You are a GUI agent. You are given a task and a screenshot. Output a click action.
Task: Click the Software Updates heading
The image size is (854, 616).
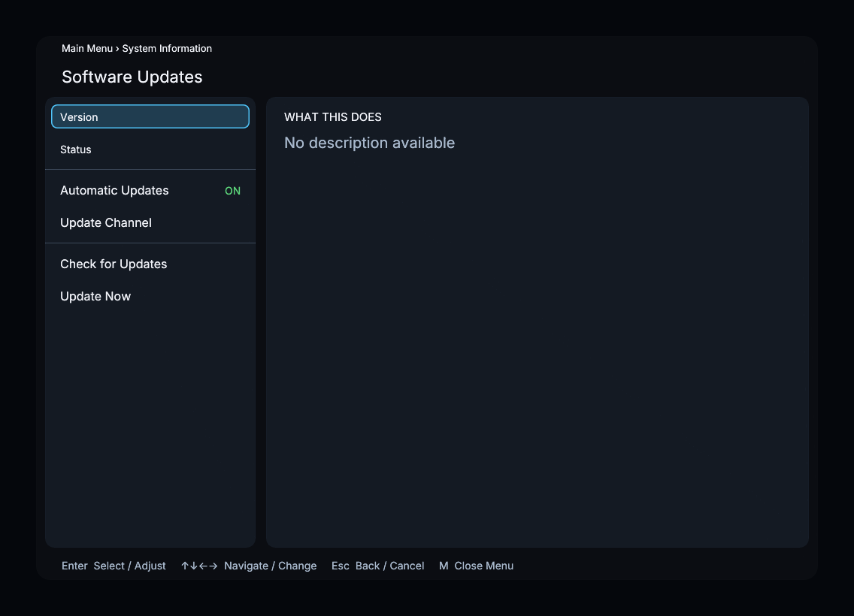click(x=132, y=77)
